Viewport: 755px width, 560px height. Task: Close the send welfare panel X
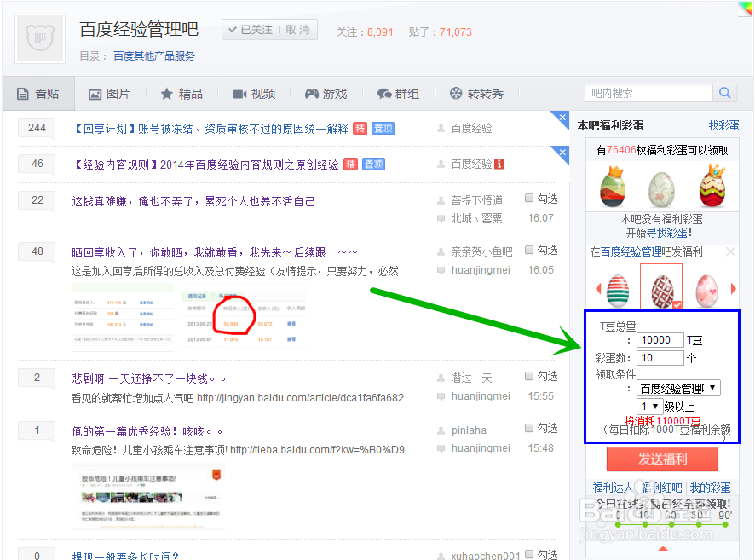pos(730,251)
